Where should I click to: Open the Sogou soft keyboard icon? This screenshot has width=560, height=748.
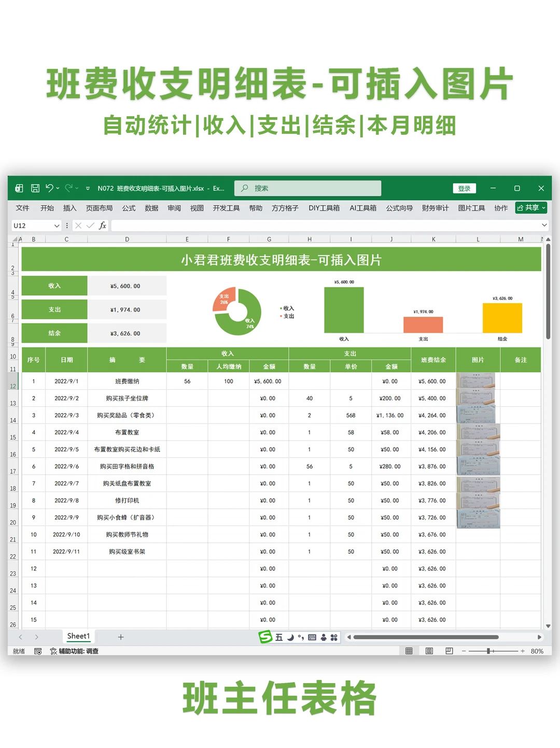pyautogui.click(x=312, y=637)
